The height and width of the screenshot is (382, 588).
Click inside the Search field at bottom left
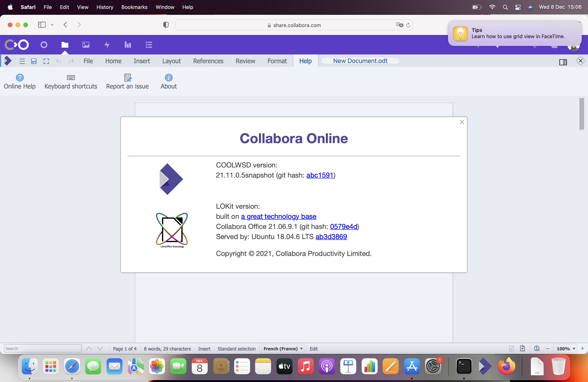tap(42, 348)
